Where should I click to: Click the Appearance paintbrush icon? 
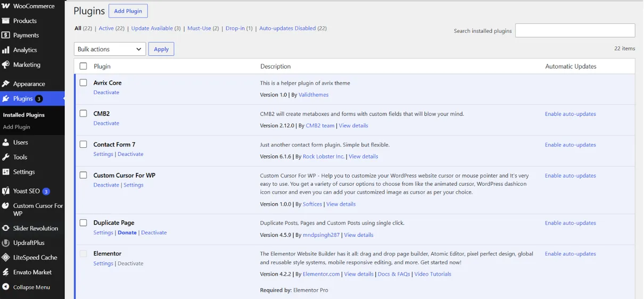click(x=6, y=84)
